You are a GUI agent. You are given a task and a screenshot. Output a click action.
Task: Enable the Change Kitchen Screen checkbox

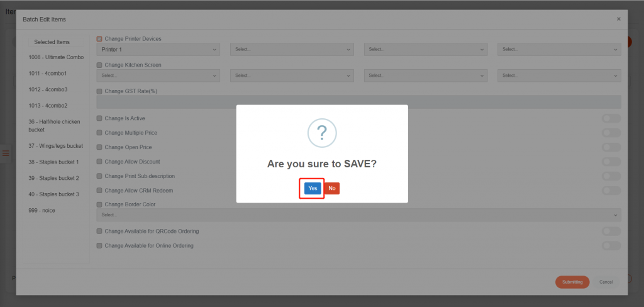(x=99, y=65)
